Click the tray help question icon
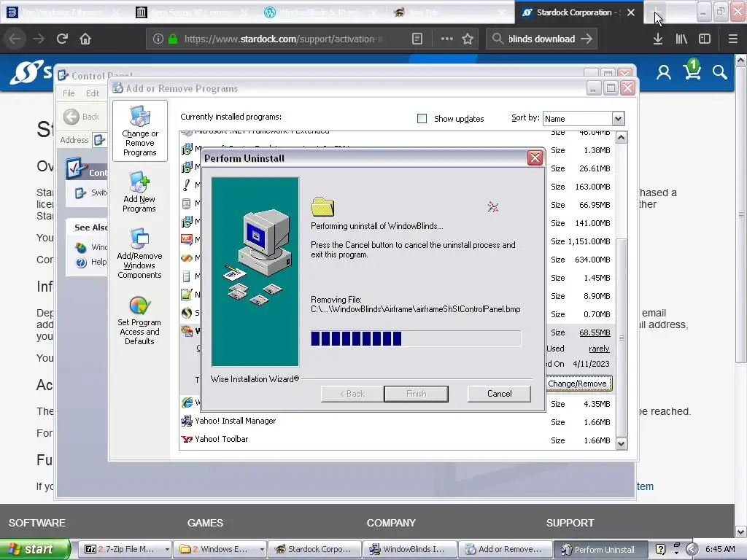The image size is (747, 560). point(659,549)
